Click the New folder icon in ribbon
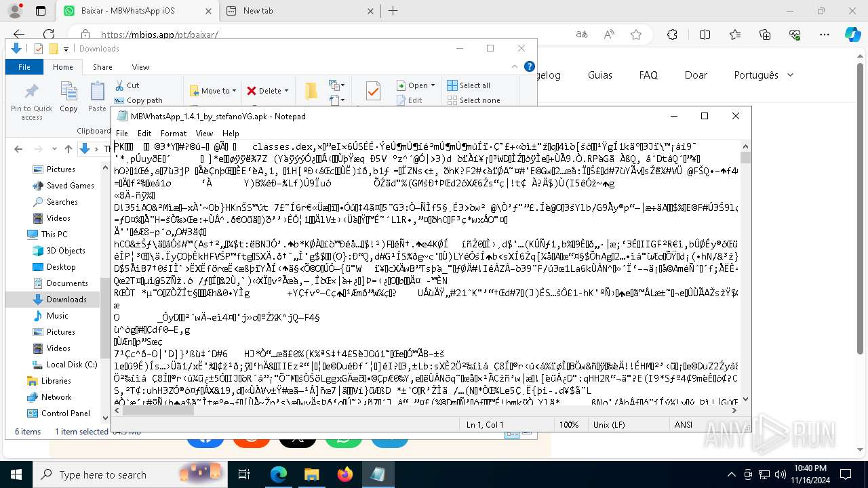 click(x=311, y=91)
